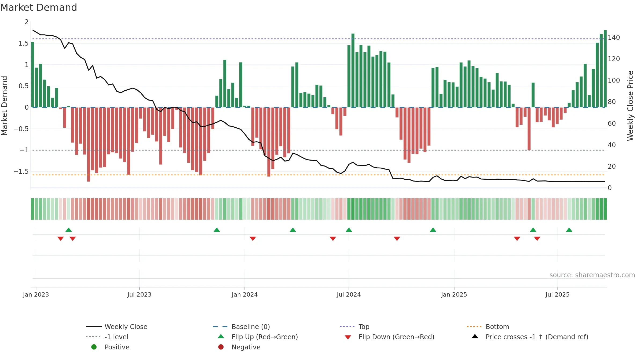Viewport: 644px width, 362px height.
Task: Click the Negative legend label
Action: pos(246,347)
